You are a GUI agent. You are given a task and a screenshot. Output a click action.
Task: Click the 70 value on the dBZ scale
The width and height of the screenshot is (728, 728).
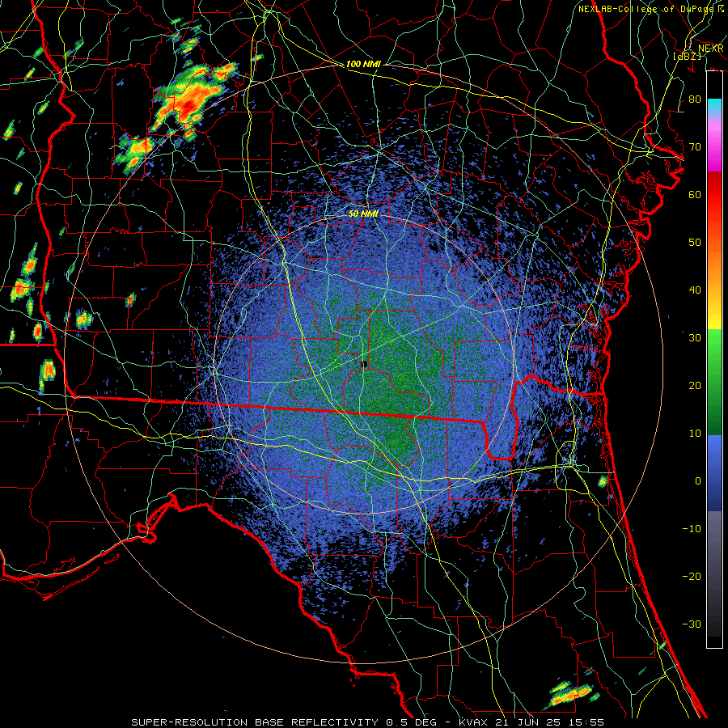click(x=695, y=147)
